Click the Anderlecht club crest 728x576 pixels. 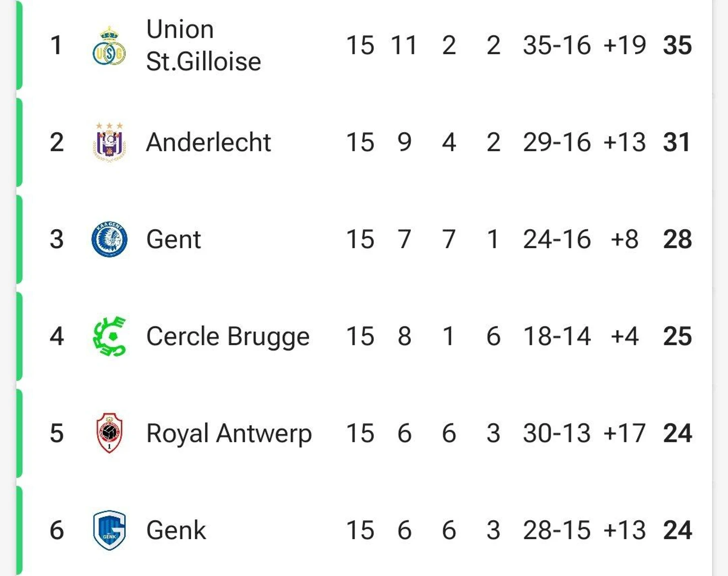click(x=109, y=143)
